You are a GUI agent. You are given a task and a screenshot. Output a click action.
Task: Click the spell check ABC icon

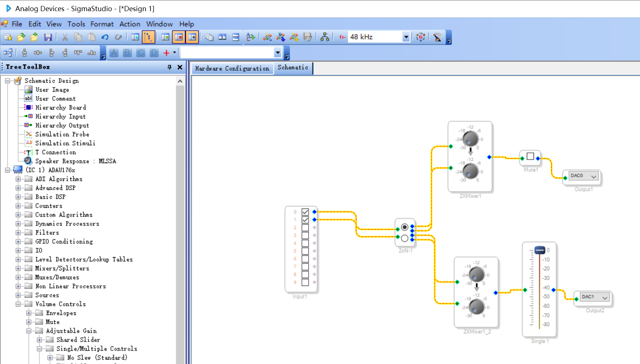(x=251, y=37)
